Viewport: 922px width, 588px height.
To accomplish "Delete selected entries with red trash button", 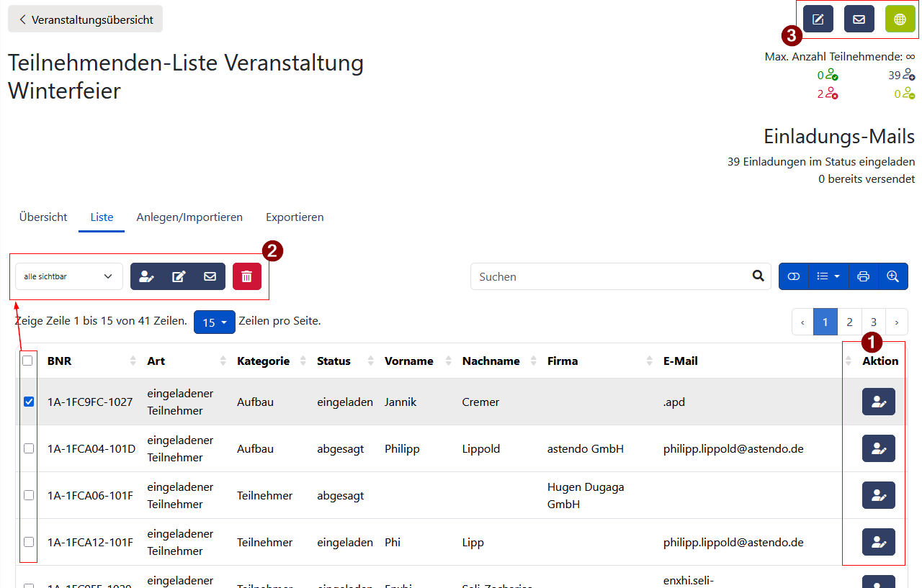I will [246, 276].
